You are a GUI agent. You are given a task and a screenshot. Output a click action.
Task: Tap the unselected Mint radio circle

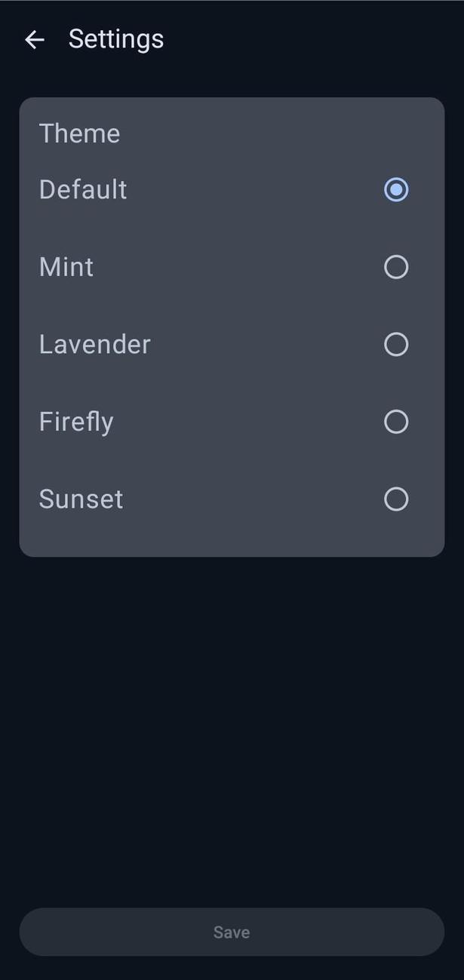(396, 267)
